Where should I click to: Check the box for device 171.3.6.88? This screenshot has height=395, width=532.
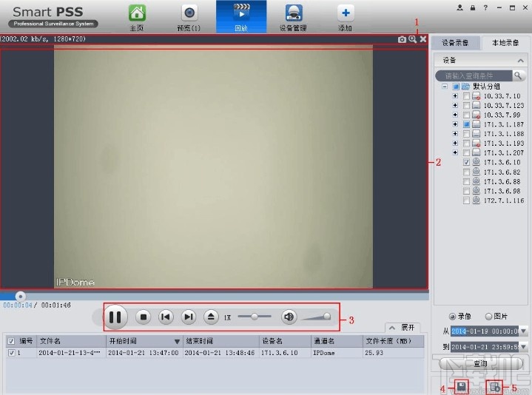click(467, 182)
